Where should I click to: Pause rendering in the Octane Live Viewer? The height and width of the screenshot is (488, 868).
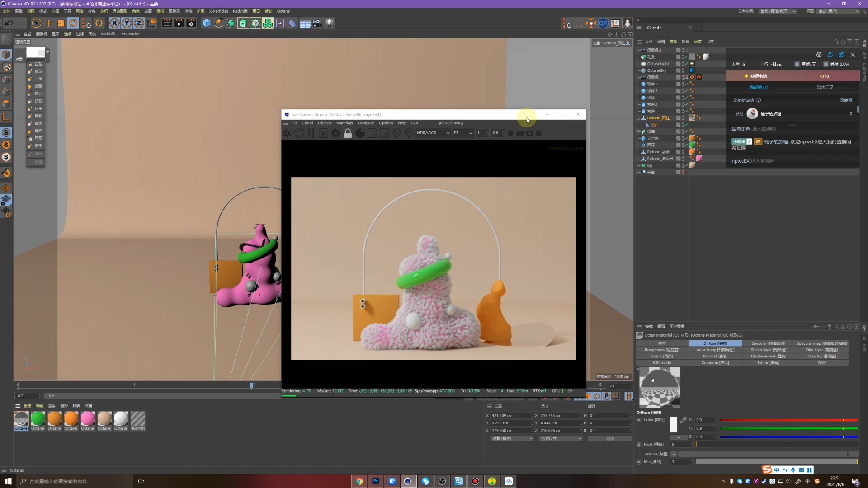coord(311,133)
